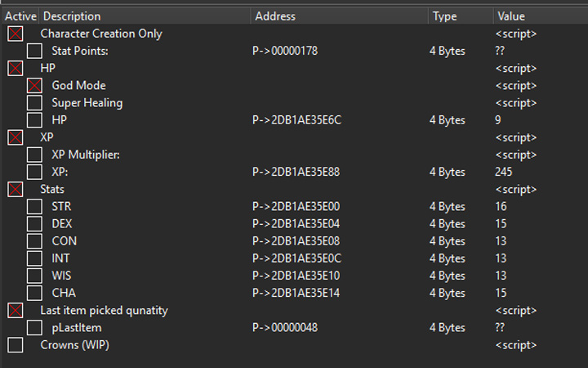Tick the STR stat checkbox
The width and height of the screenshot is (588, 368).
[34, 207]
